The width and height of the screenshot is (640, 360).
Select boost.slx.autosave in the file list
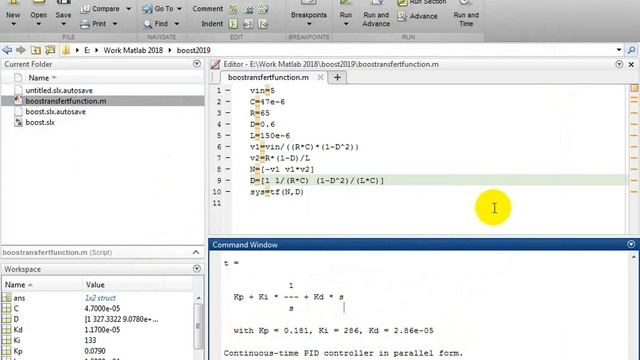(56, 111)
